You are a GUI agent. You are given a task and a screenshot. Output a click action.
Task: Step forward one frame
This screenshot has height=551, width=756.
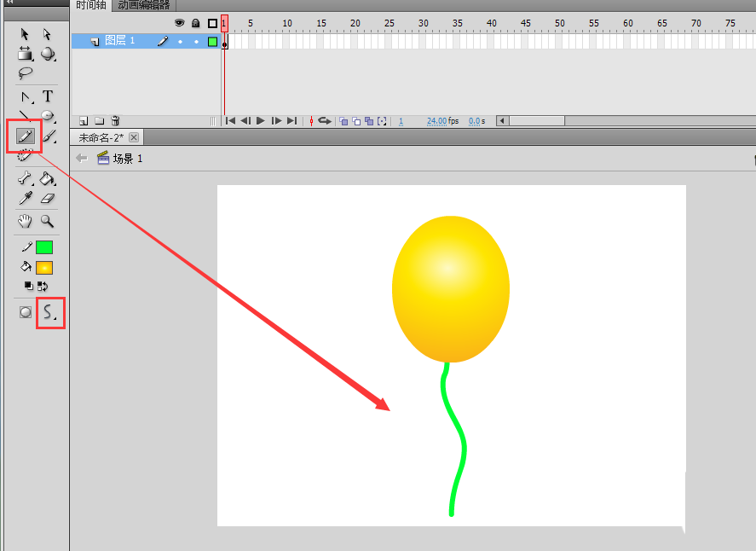[x=276, y=120]
